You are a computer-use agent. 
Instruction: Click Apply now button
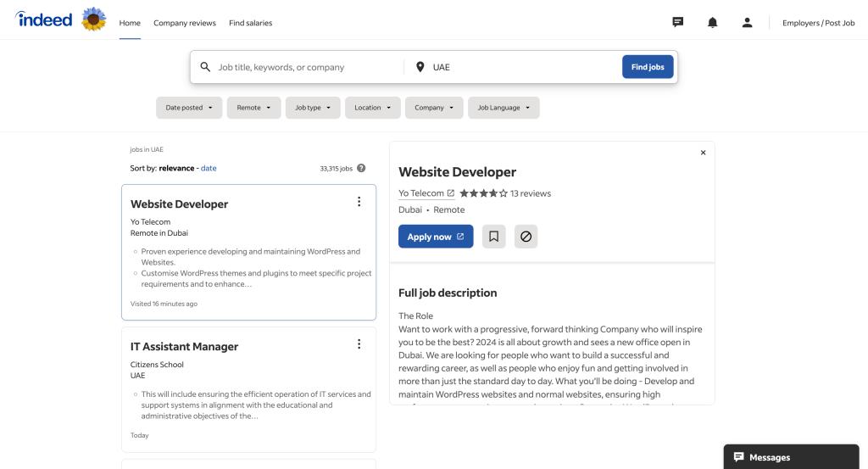435,237
